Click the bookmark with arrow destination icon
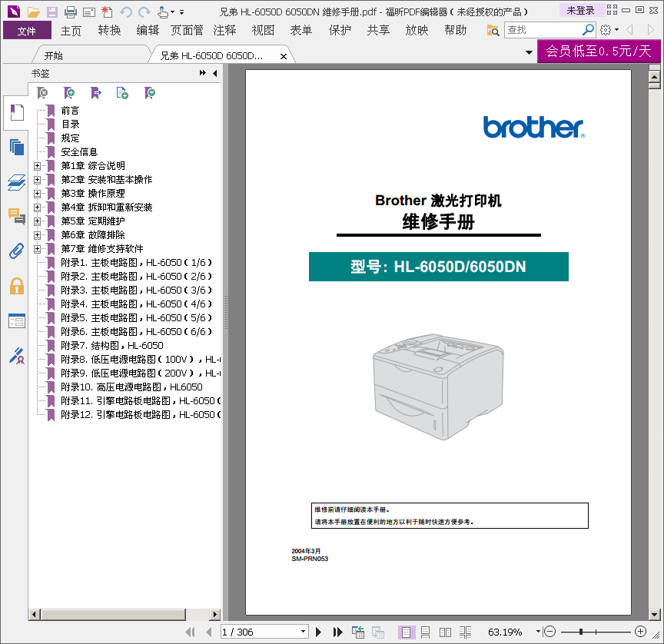The height and width of the screenshot is (644, 664). point(96,93)
